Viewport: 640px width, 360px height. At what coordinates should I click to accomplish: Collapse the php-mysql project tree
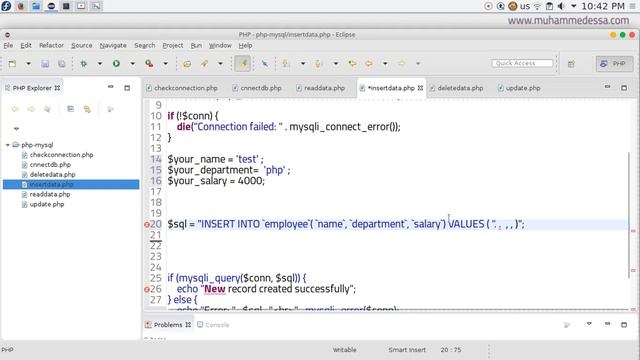click(7, 145)
